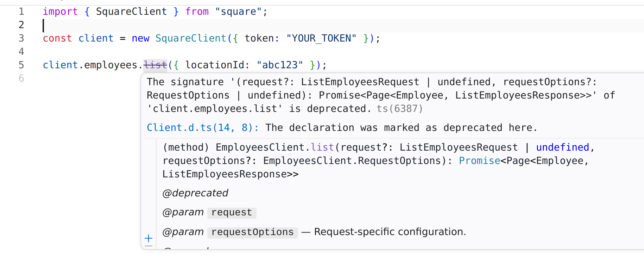The width and height of the screenshot is (644, 278).
Task: Click the token key on line 3
Action: (x=259, y=38)
